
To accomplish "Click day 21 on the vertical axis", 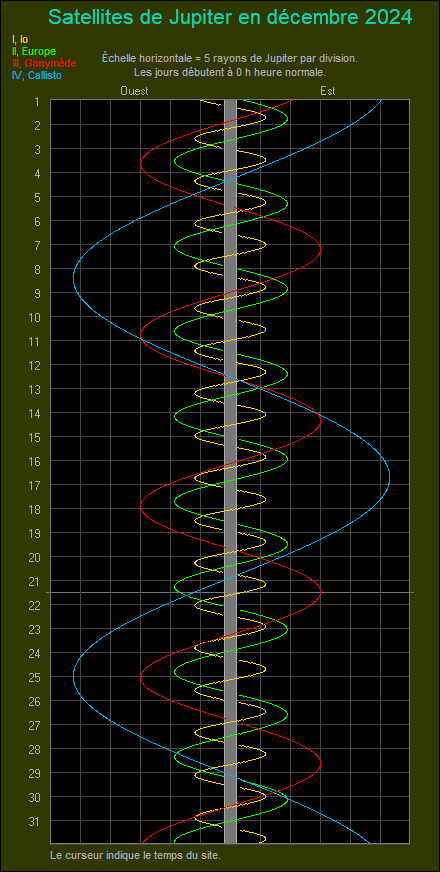I will click(x=35, y=581).
